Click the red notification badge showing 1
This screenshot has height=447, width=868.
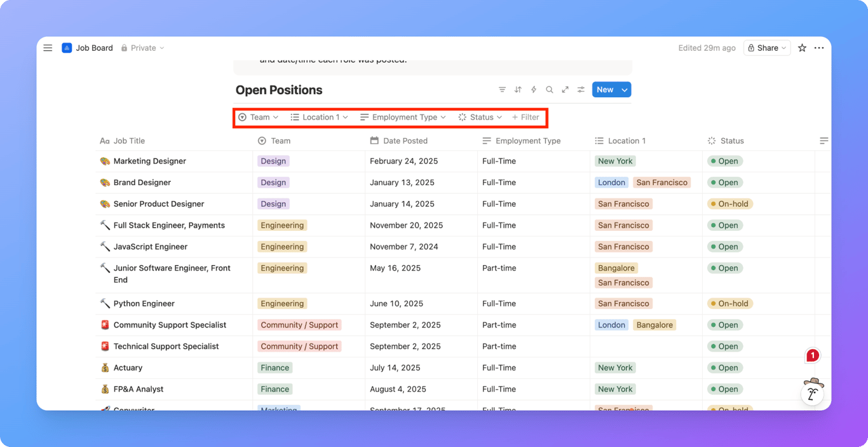coord(811,355)
